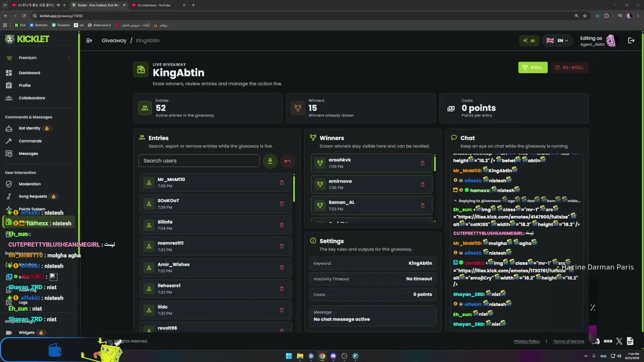Delete the ilidc entry
The width and height of the screenshot is (644, 362).
[x=282, y=310]
